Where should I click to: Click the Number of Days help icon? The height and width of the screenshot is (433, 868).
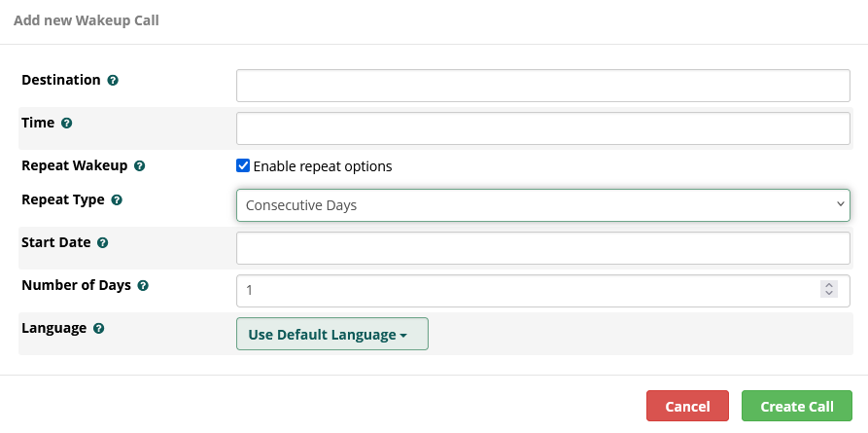[x=143, y=286]
